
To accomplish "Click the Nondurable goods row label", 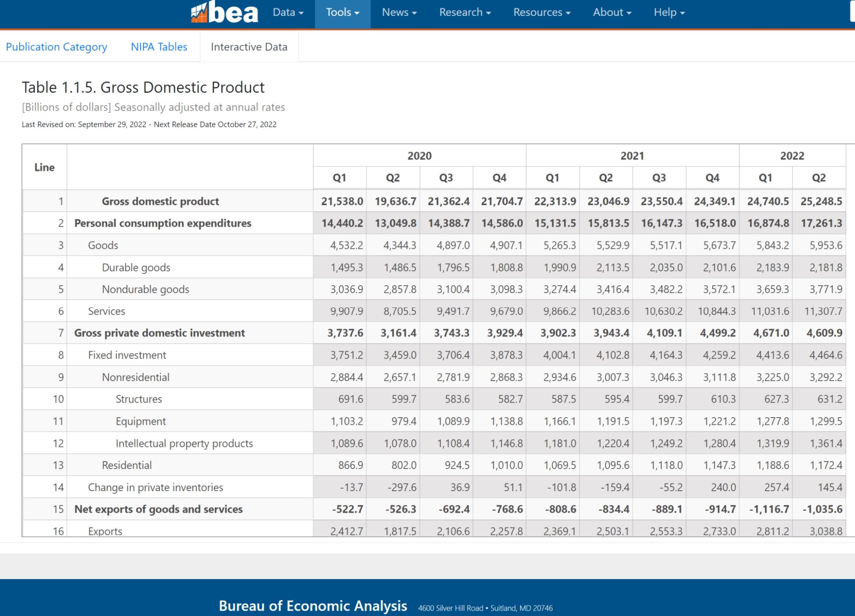I will 145,289.
